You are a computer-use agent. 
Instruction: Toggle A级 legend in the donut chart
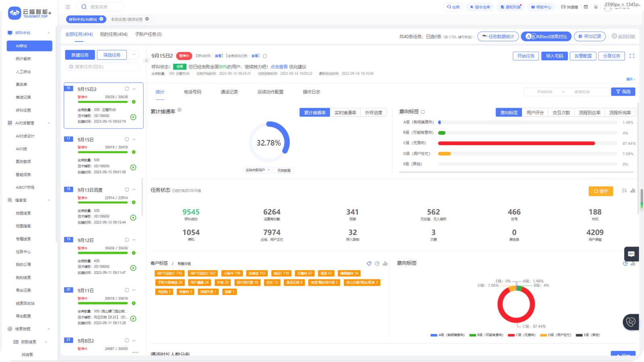tap(447, 335)
